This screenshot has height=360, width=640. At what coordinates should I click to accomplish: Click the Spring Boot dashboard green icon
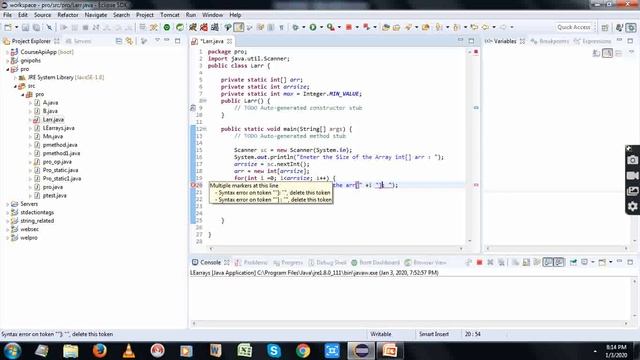click(167, 27)
